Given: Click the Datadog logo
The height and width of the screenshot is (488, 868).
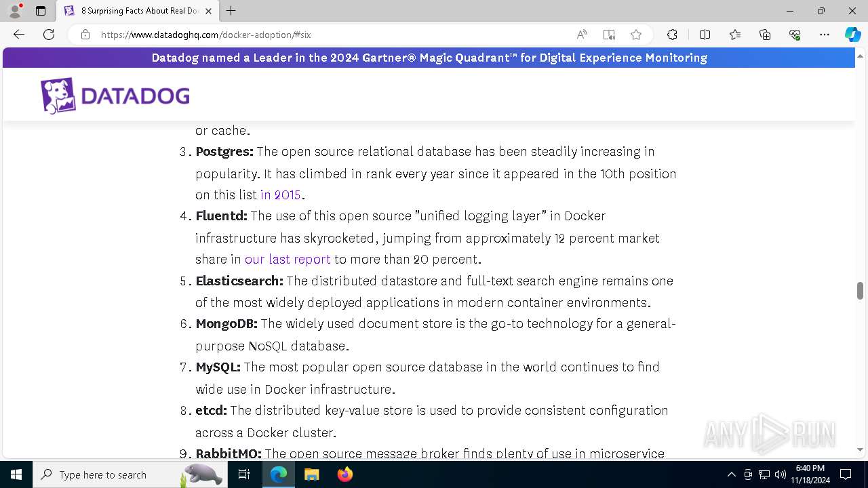Looking at the screenshot, I should (x=115, y=96).
